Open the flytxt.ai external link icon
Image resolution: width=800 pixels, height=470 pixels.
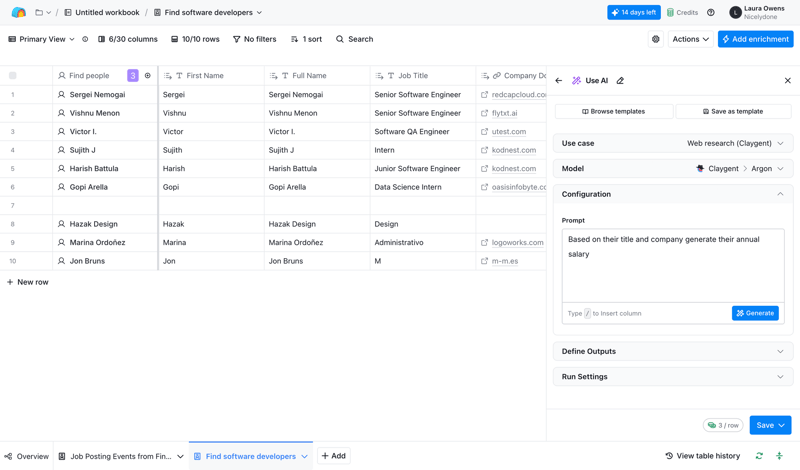coord(484,113)
